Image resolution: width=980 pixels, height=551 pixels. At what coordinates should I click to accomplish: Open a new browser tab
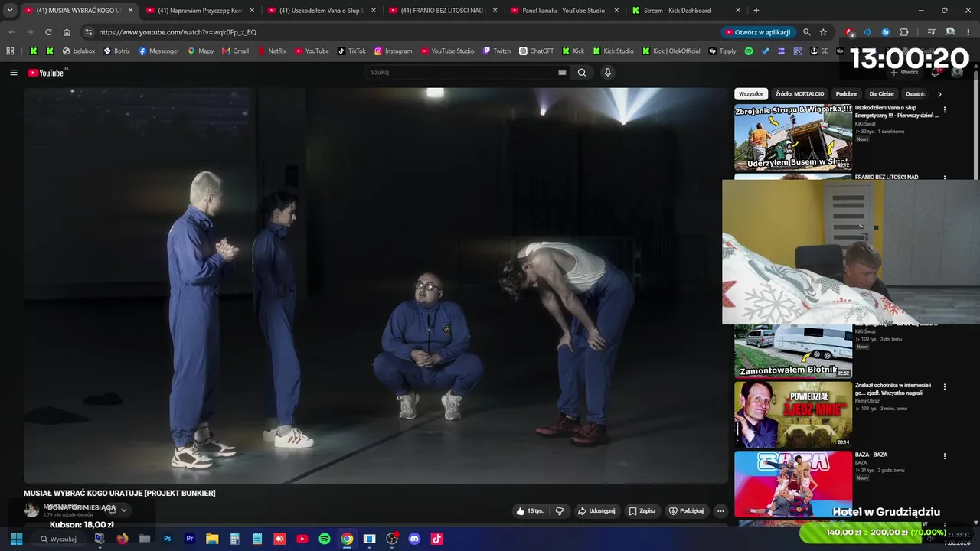point(756,11)
